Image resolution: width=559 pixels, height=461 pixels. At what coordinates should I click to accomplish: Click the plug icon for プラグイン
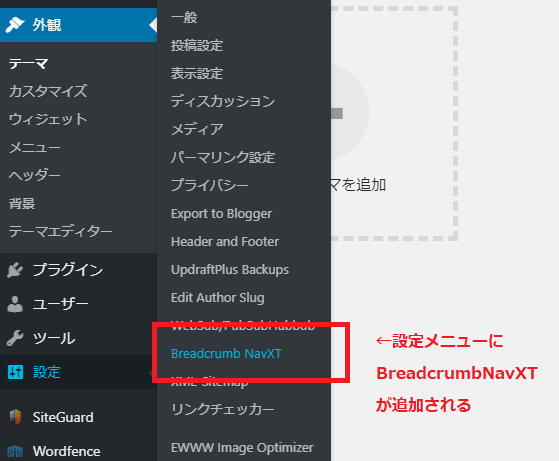pyautogui.click(x=15, y=270)
